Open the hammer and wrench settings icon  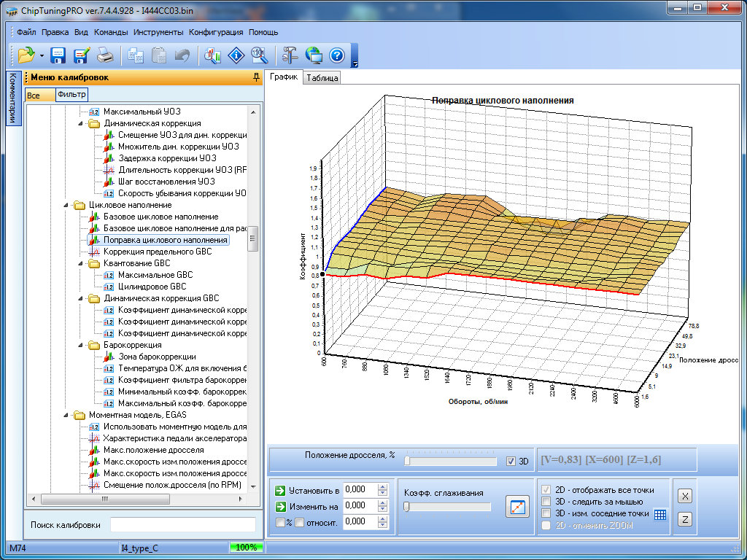point(290,55)
